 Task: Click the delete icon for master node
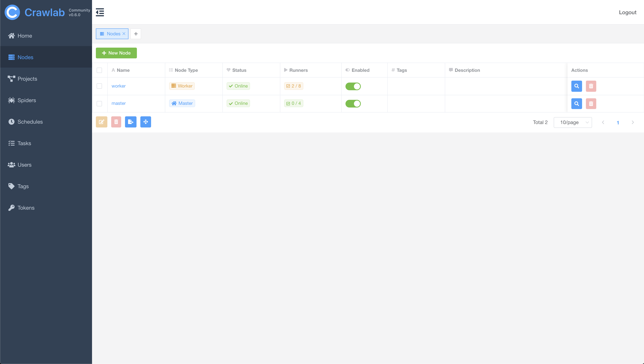(591, 104)
